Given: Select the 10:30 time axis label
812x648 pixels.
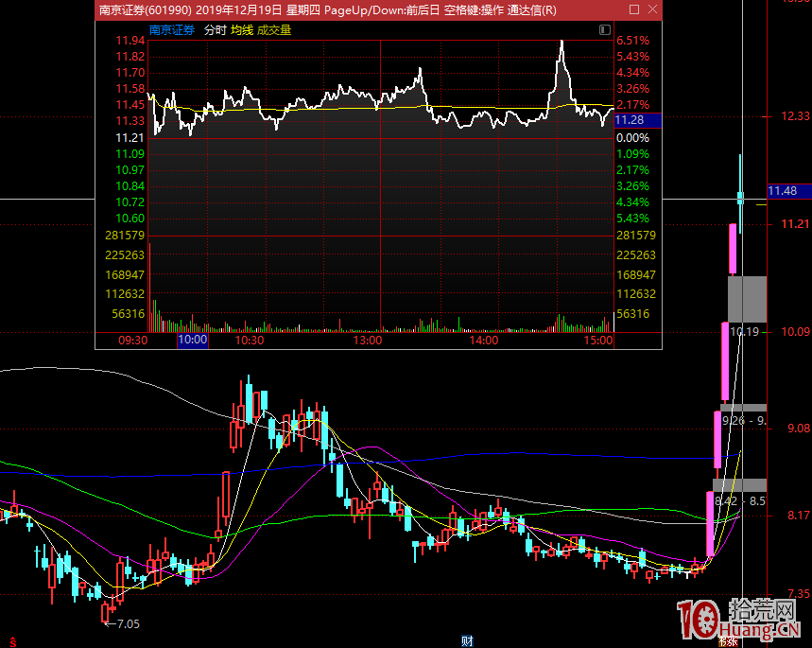Looking at the screenshot, I should (250, 340).
